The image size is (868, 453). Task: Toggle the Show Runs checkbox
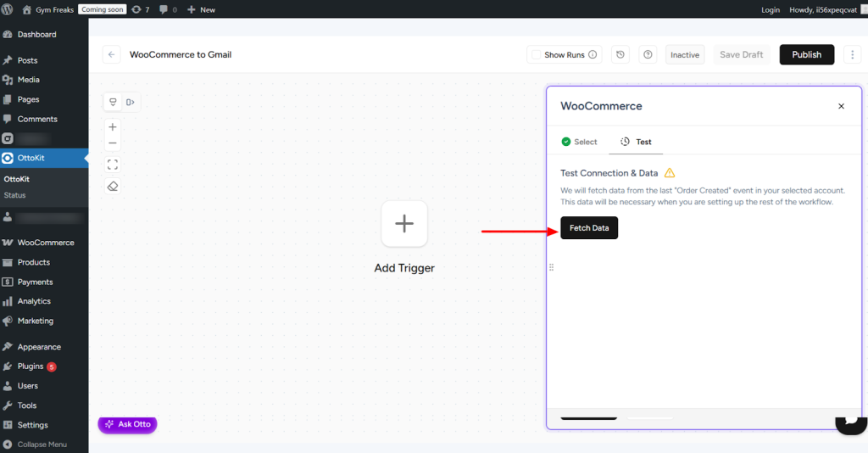tap(536, 54)
